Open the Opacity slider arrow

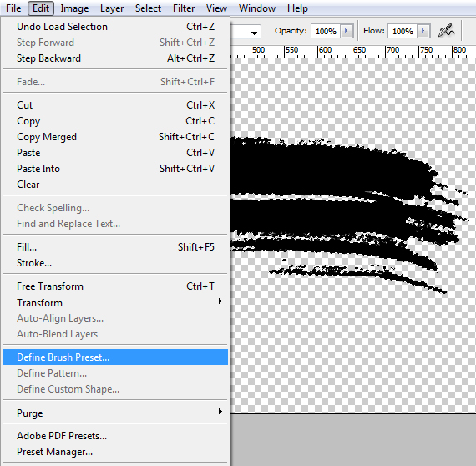pyautogui.click(x=347, y=31)
